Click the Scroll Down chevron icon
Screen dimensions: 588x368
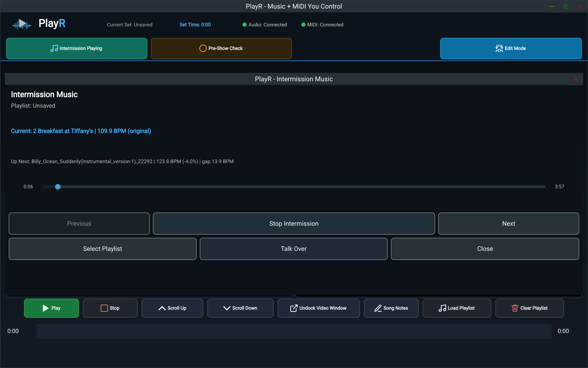[227, 308]
